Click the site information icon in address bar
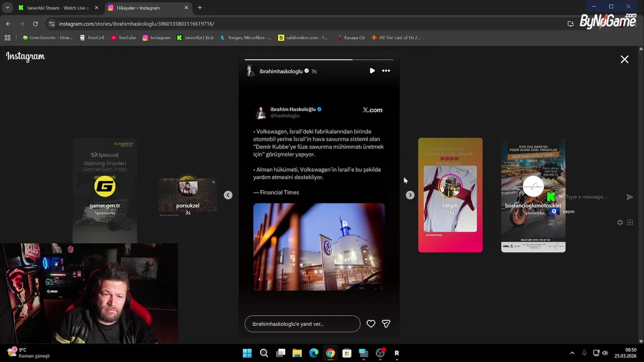 pyautogui.click(x=51, y=24)
